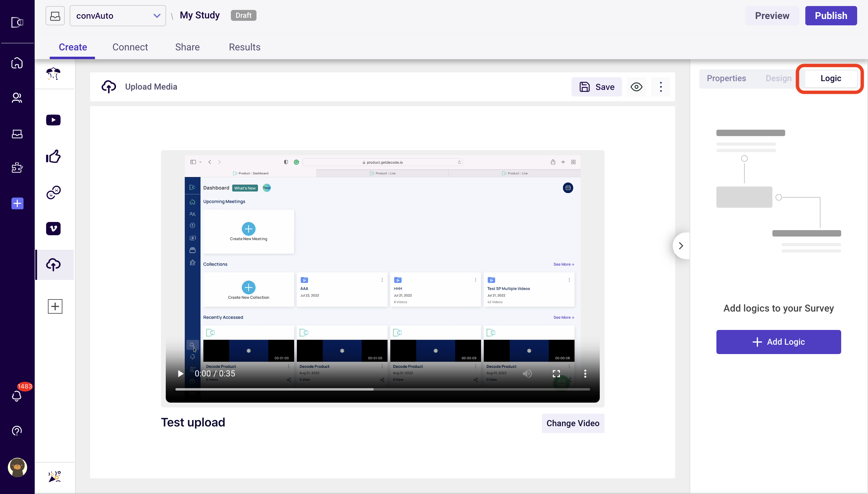Add a new block with the plus square
The height and width of the screenshot is (494, 868).
pyautogui.click(x=55, y=306)
